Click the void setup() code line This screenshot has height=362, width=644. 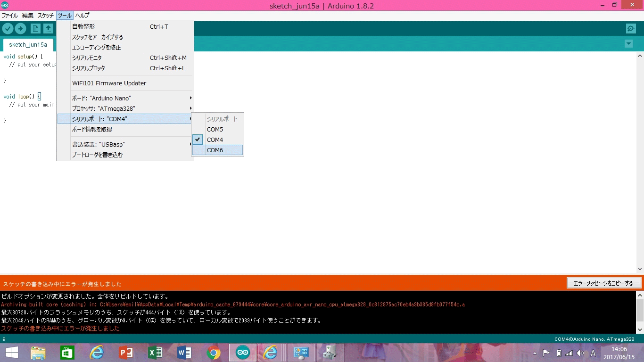click(23, 57)
